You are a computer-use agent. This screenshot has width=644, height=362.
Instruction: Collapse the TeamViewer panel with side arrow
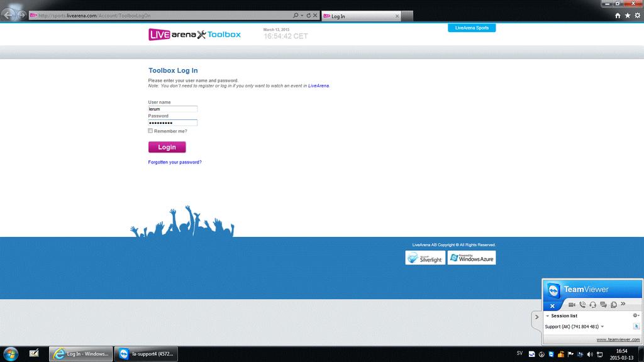coord(536,317)
